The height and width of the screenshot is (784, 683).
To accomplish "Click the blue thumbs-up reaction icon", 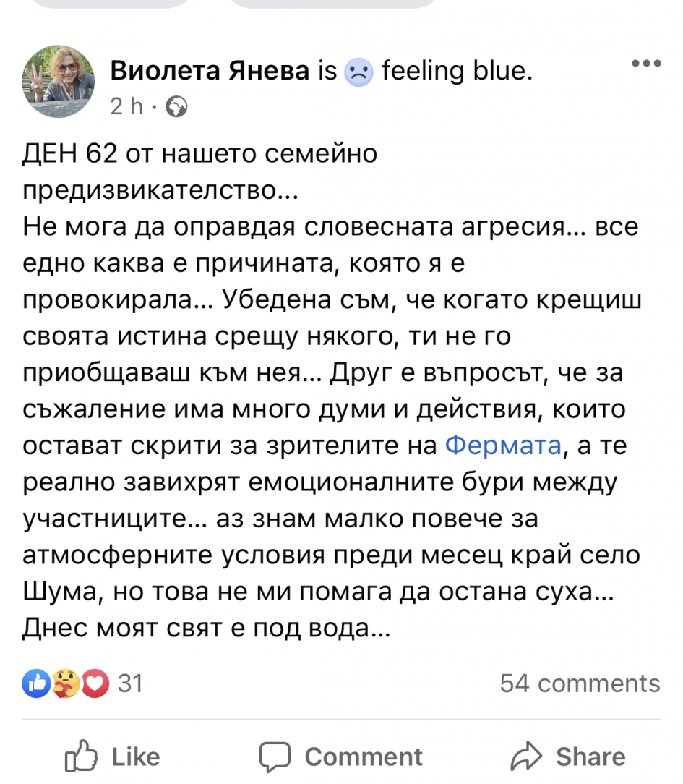I will pos(36,683).
